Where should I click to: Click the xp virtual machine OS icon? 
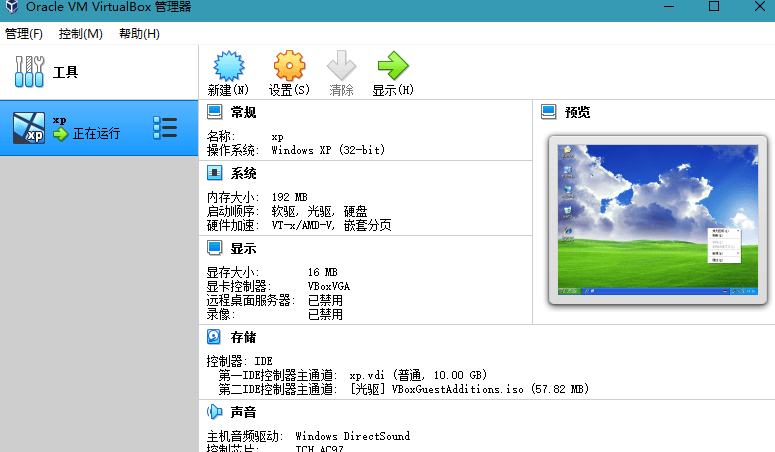(x=29, y=128)
